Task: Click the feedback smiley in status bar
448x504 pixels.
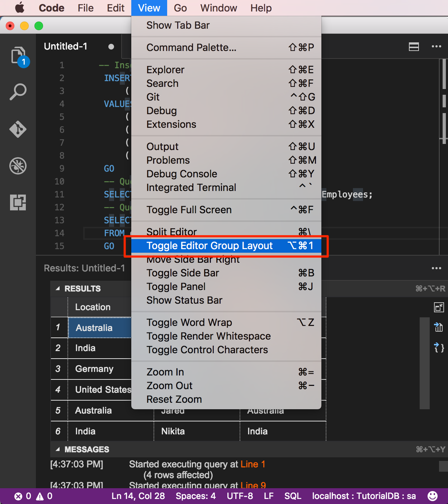Action: pos(433,496)
